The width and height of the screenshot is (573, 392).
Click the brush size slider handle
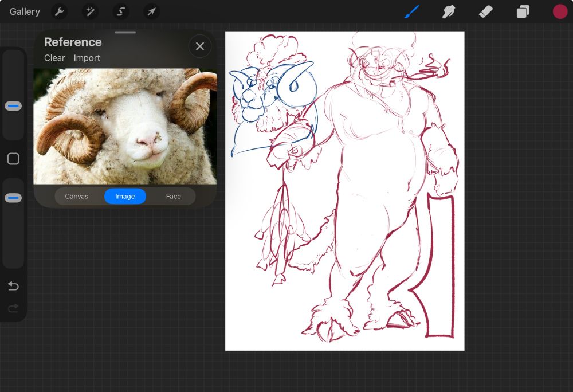[x=13, y=107]
